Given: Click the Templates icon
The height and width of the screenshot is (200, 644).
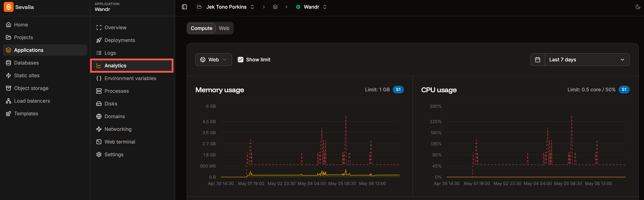Looking at the screenshot, I should pyautogui.click(x=8, y=114).
